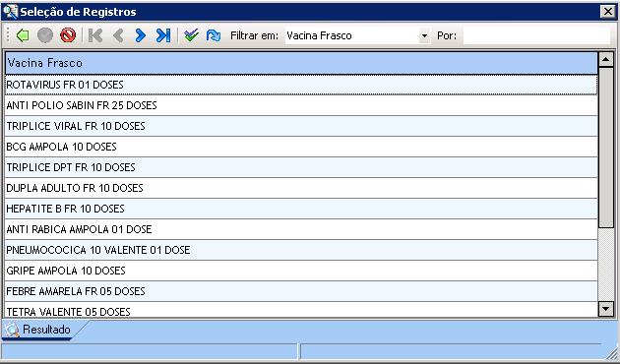
Task: Jump to last record icon
Action: [163, 36]
